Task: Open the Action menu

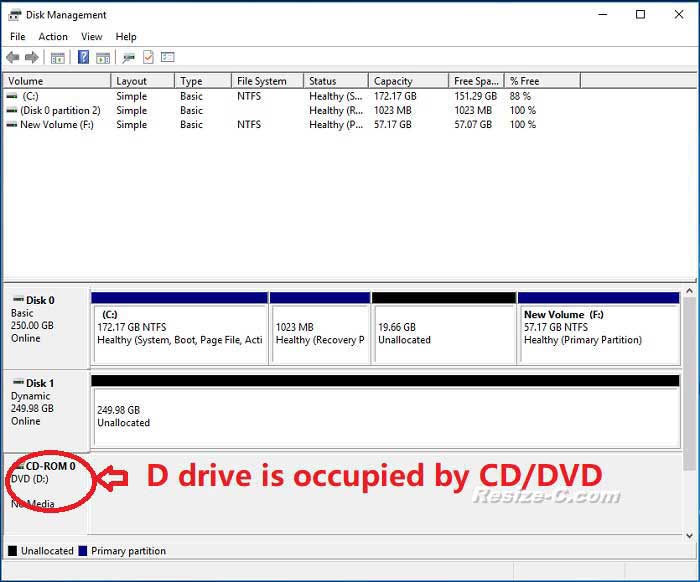Action: tap(53, 37)
